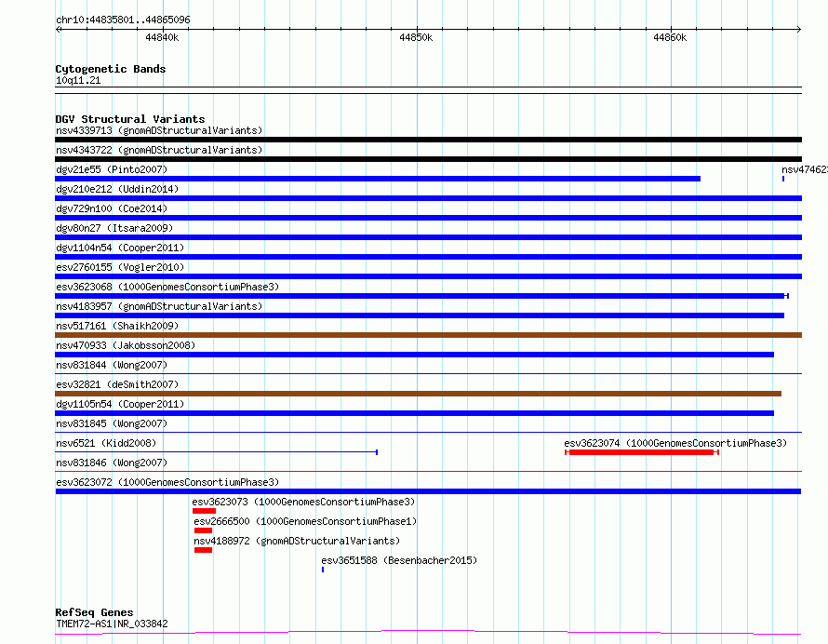Click the small blue esv3651588 marker
The height and width of the screenshot is (644, 828).
(x=323, y=570)
